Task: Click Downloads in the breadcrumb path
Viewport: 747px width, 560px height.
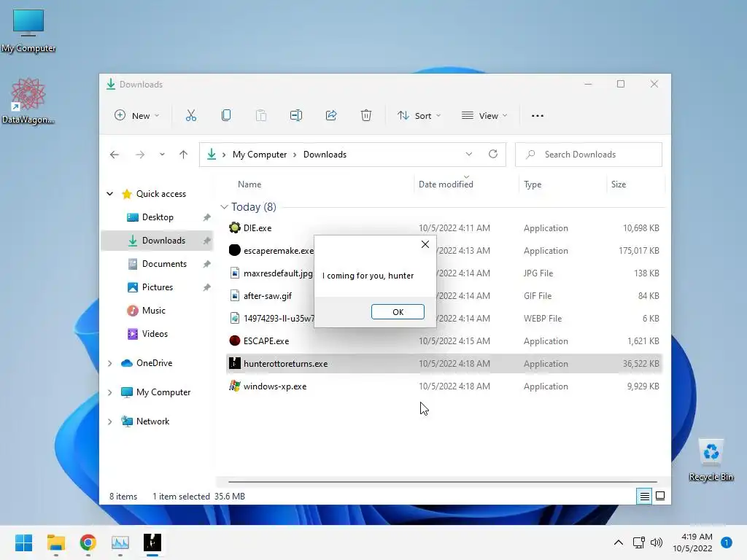Action: [x=325, y=155]
